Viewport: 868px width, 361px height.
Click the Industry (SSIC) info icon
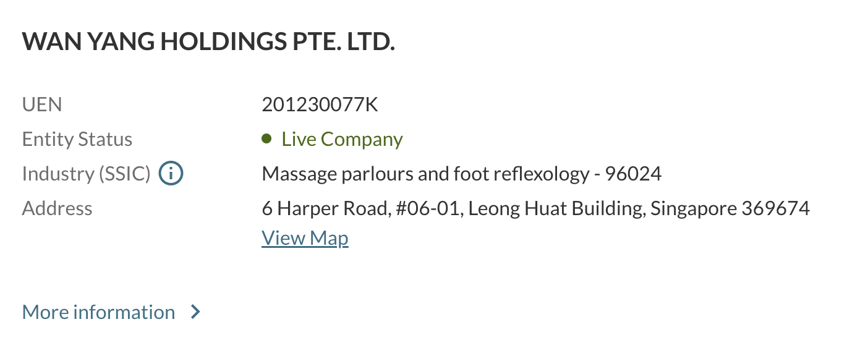coord(171,174)
